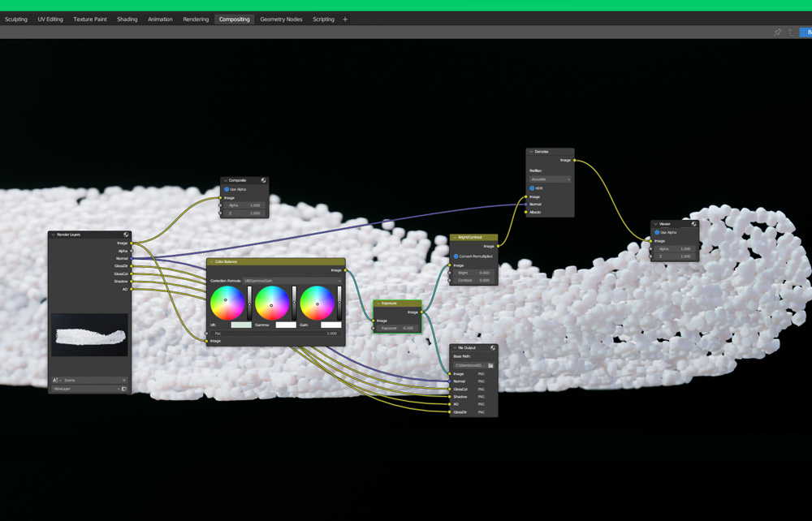
Task: Click the scene browse icon in Render Layers
Action: [x=56, y=380]
